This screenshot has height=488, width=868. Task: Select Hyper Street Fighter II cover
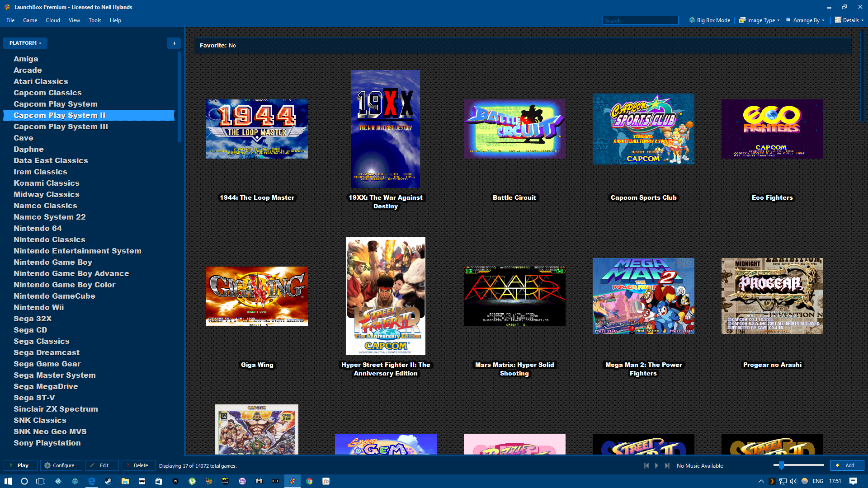[386, 296]
